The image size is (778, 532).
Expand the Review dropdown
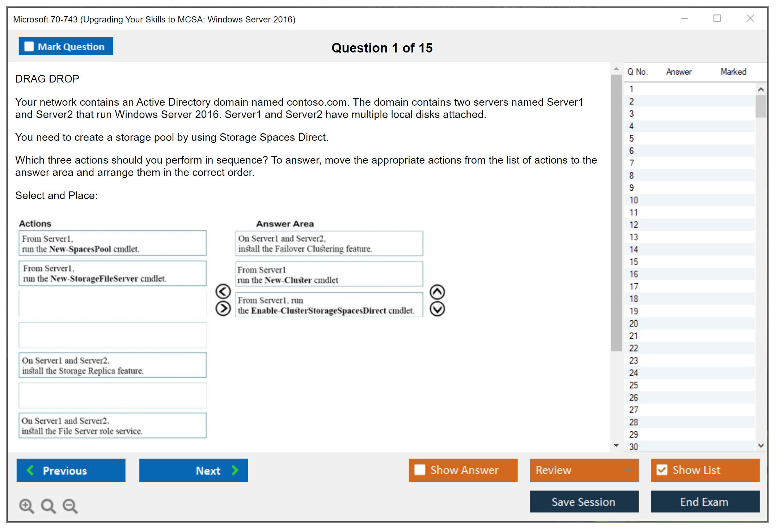tap(628, 470)
